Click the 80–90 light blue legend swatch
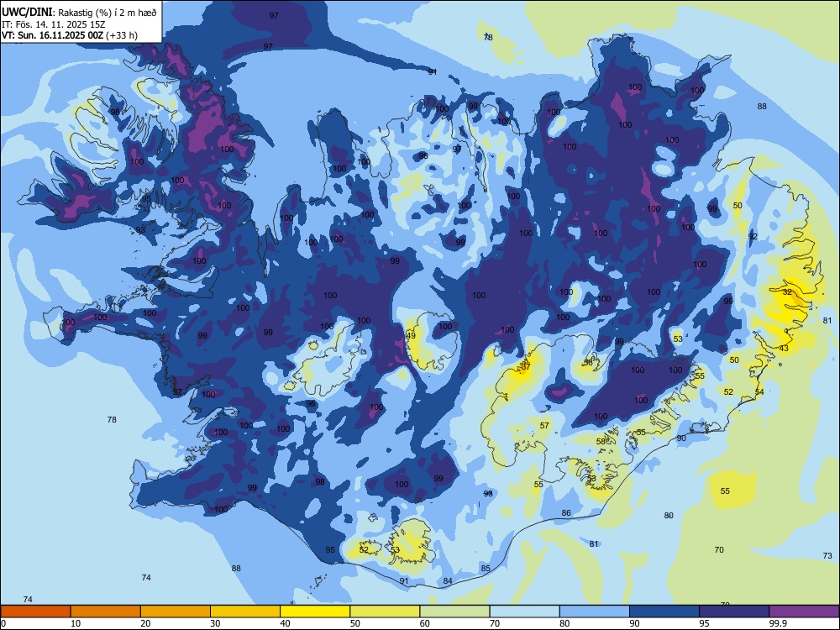840x630 pixels. point(595,612)
